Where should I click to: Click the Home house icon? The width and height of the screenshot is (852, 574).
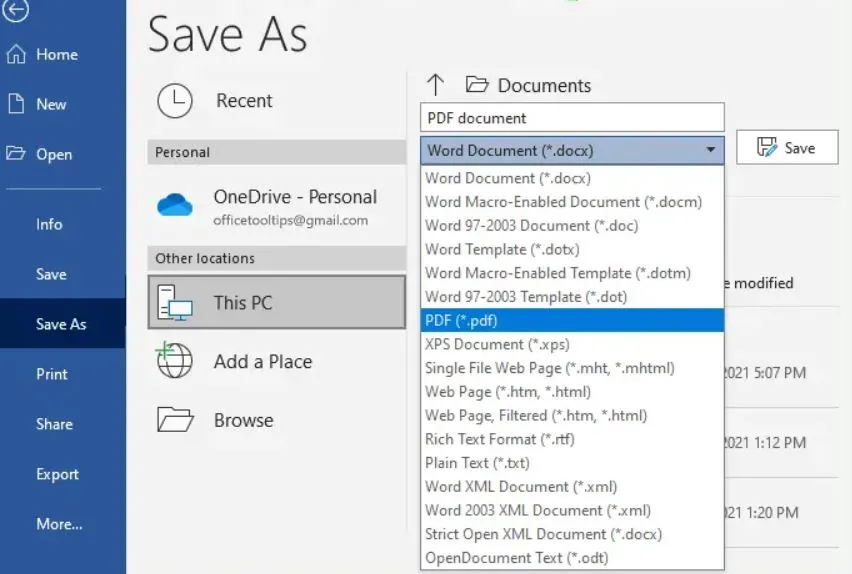[16, 54]
